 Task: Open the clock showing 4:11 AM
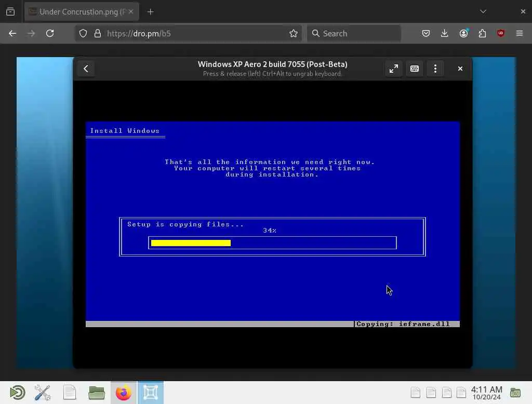pos(486,393)
